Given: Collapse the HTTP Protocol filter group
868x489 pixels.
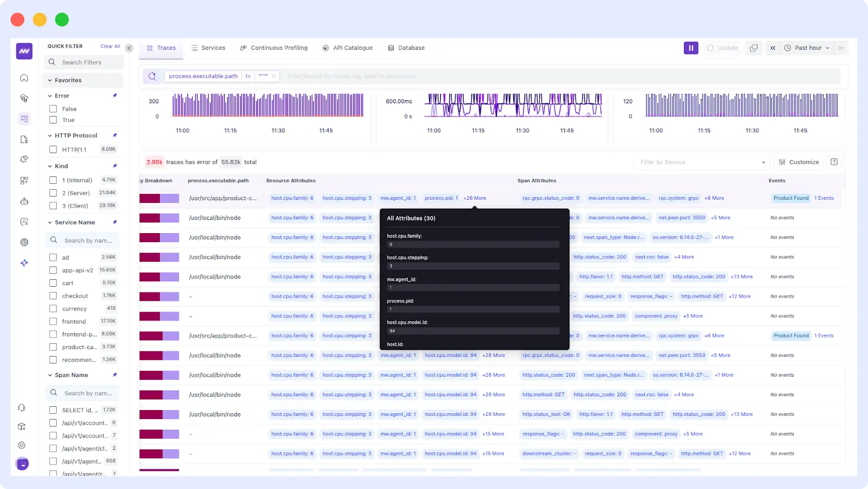Looking at the screenshot, I should pyautogui.click(x=50, y=136).
